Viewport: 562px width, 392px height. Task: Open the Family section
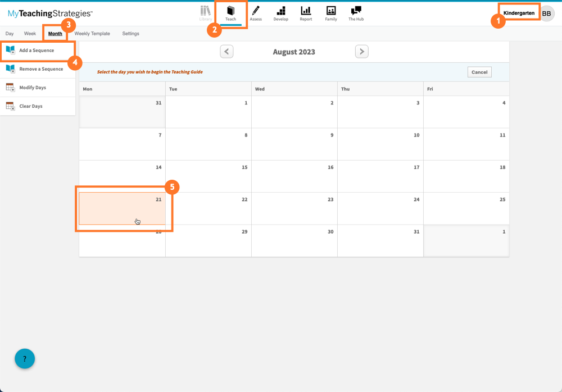[x=330, y=13]
